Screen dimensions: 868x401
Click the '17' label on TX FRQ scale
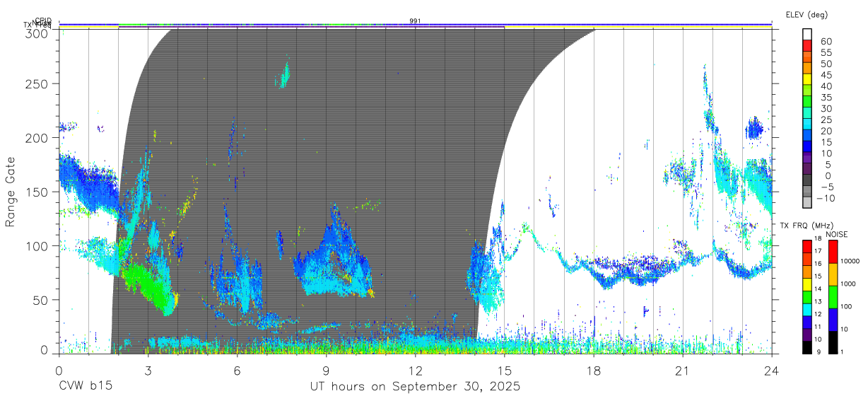tap(819, 252)
